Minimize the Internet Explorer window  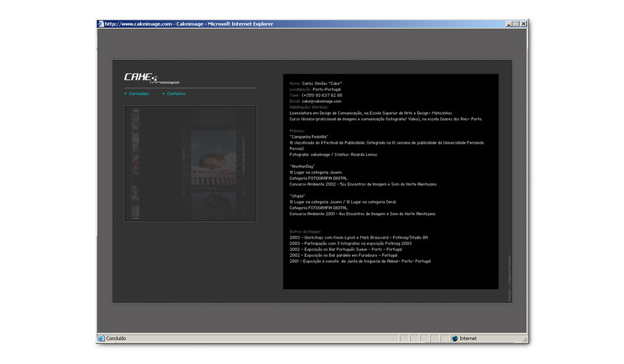(x=509, y=24)
